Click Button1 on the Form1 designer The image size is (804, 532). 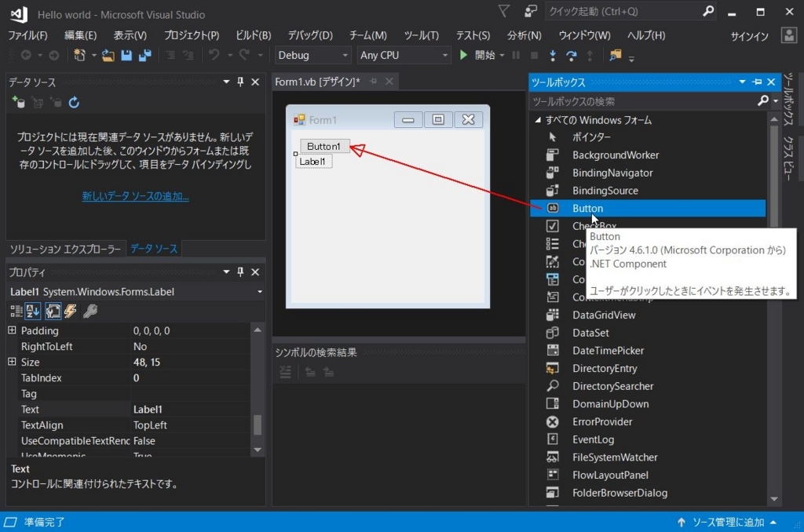click(x=324, y=147)
